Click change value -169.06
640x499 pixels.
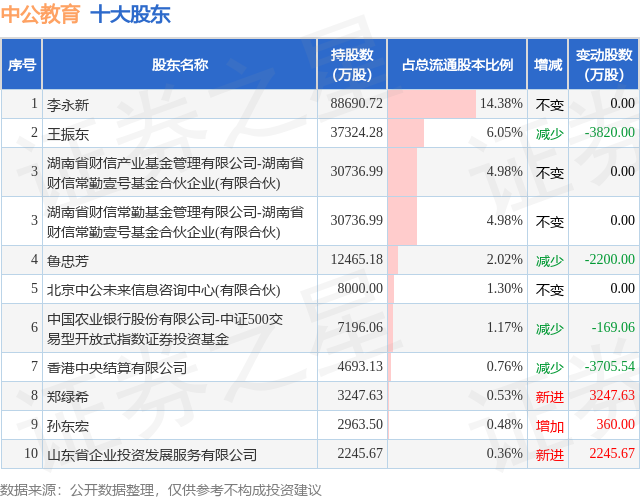coord(613,327)
